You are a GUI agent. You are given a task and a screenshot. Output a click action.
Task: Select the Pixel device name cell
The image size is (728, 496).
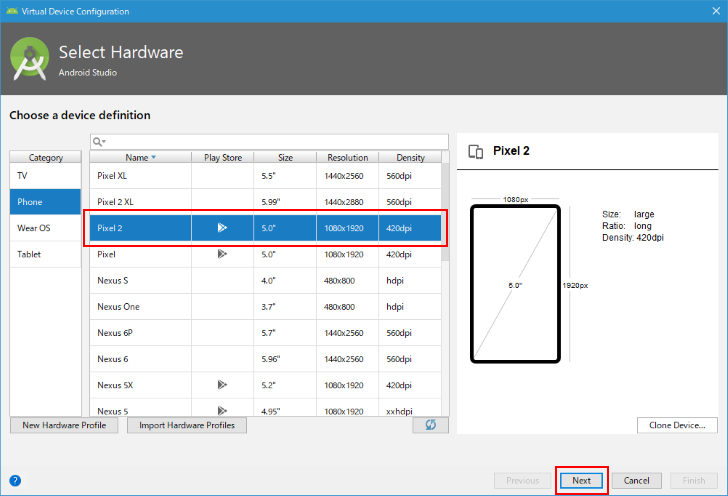click(140, 254)
